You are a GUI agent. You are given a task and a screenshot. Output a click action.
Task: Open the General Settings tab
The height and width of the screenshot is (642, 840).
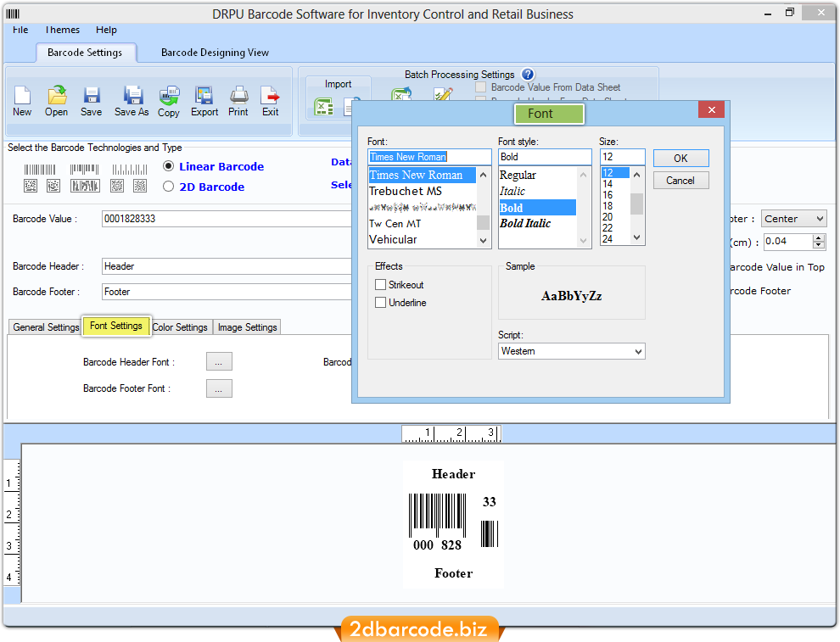click(x=46, y=327)
